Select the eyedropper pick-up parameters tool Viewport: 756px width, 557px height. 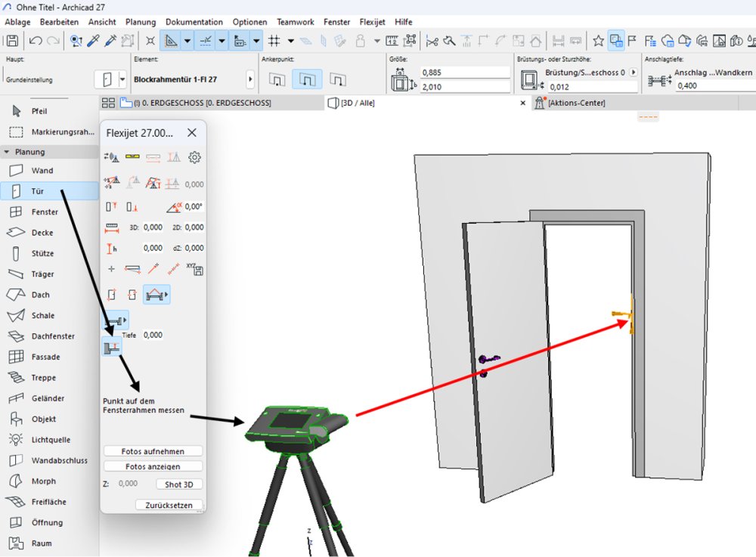click(93, 41)
